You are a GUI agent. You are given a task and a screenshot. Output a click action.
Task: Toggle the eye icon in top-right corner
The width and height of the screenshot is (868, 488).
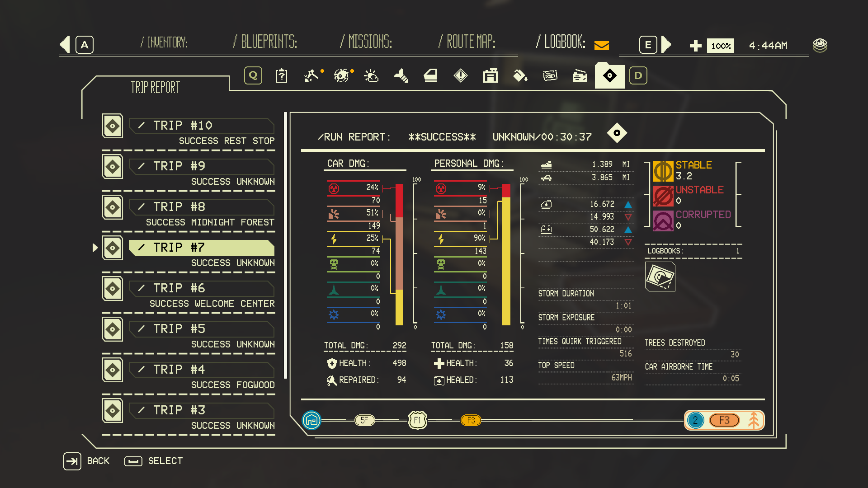coord(820,45)
